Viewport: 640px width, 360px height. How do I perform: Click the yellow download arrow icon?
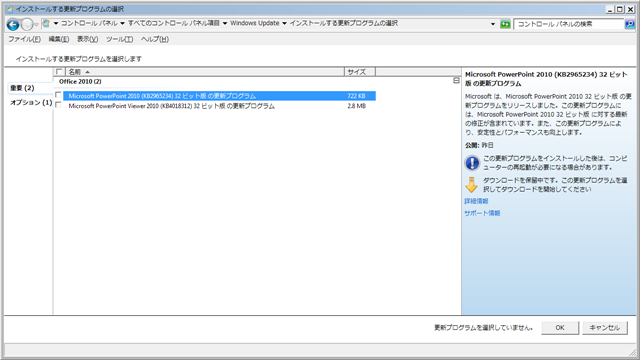tap(471, 185)
